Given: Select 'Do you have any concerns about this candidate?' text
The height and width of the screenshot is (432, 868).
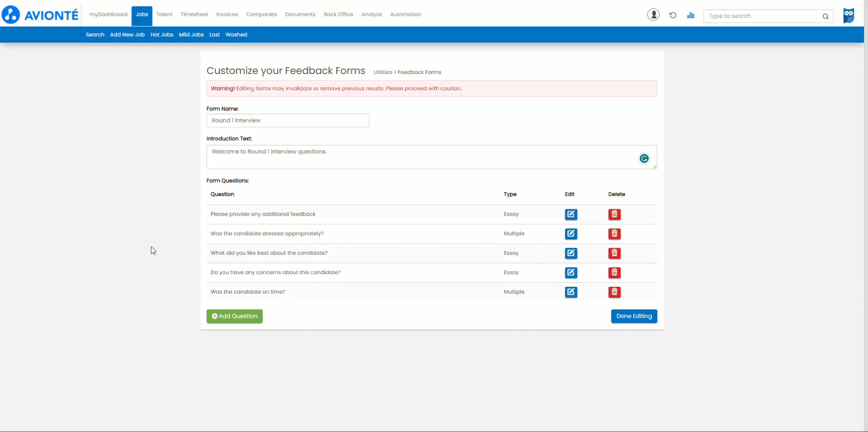Looking at the screenshot, I should [276, 272].
